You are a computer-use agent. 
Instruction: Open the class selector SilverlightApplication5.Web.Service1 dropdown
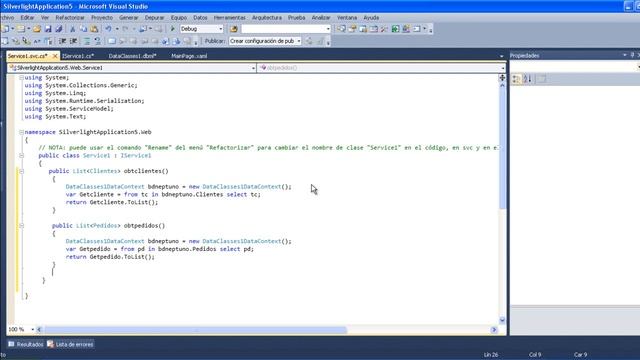(253, 68)
